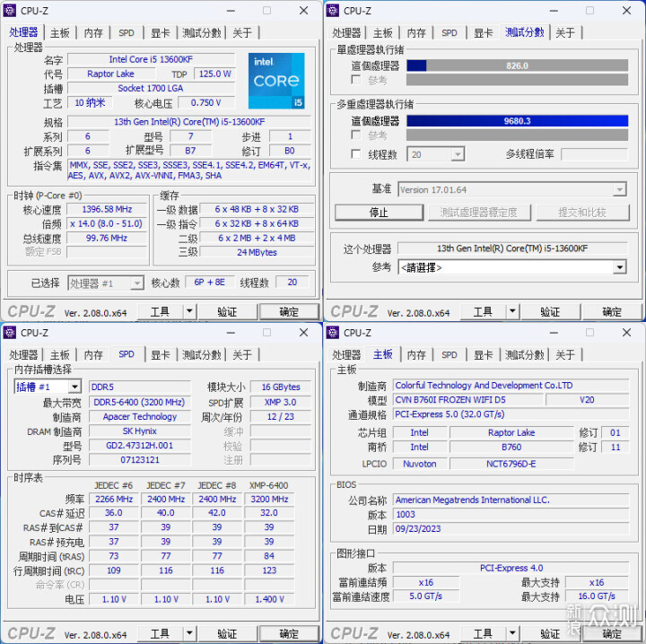
Task: Click the DDR5-6400 (3200 MHz) bandwidth field
Action: 140,403
